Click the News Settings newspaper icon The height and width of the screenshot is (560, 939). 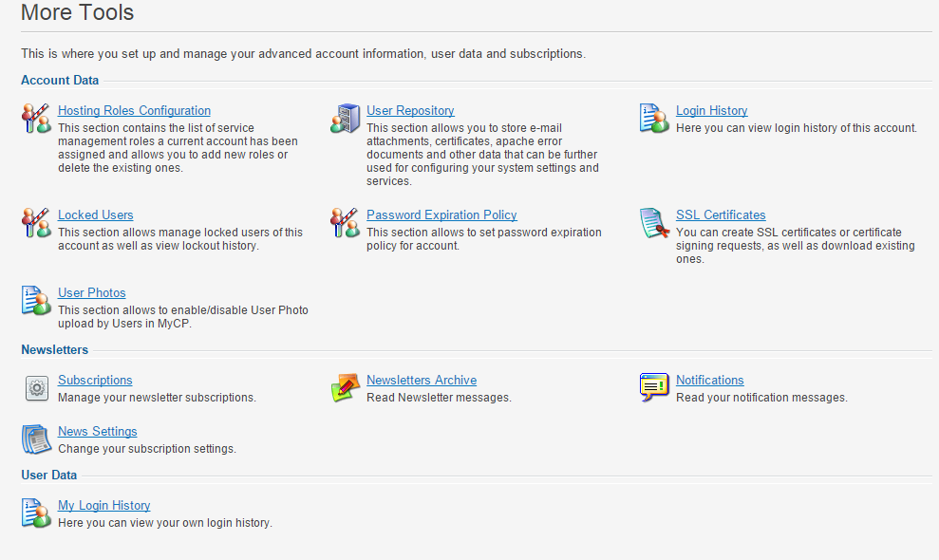pyautogui.click(x=36, y=439)
